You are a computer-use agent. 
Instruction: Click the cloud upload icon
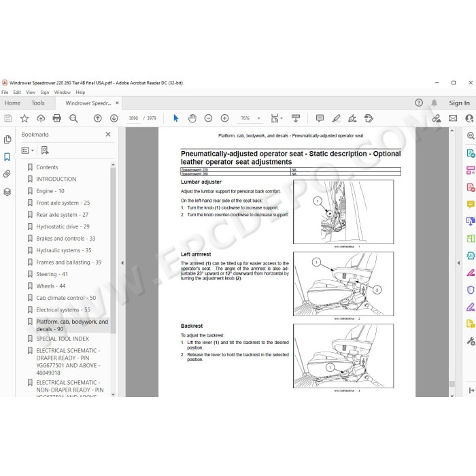(x=41, y=118)
